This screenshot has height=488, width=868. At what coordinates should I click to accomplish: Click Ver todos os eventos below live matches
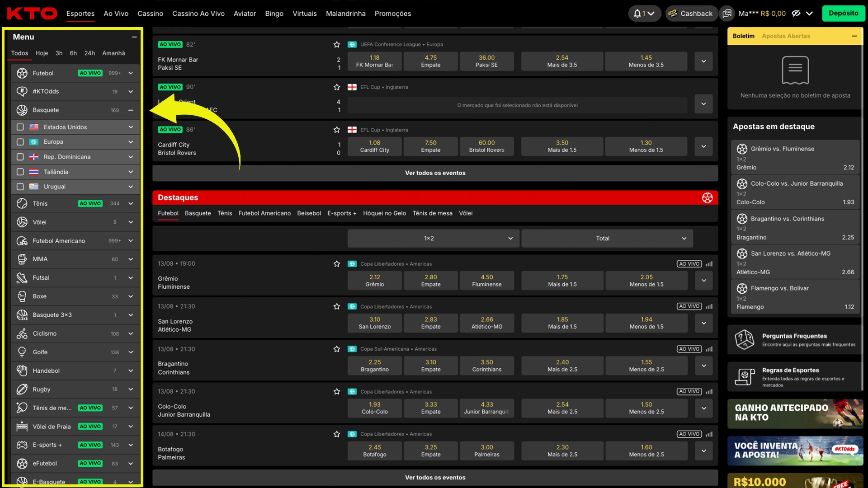pyautogui.click(x=435, y=173)
